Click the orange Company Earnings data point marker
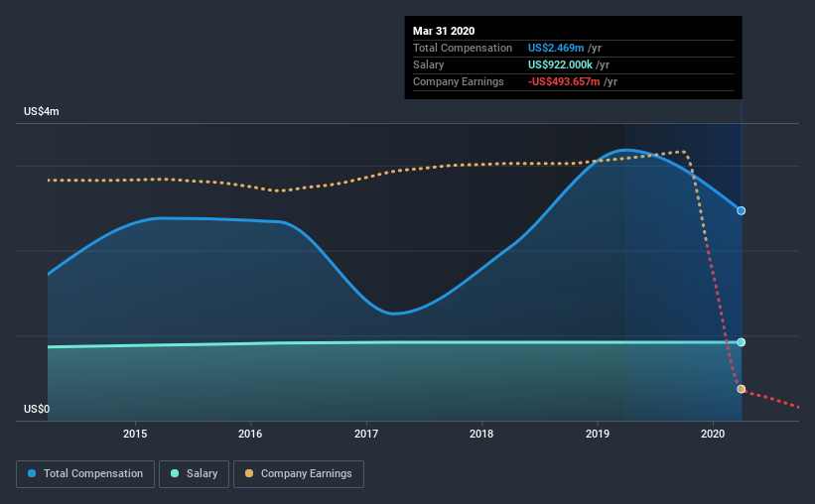This screenshot has height=504, width=815. (x=742, y=389)
